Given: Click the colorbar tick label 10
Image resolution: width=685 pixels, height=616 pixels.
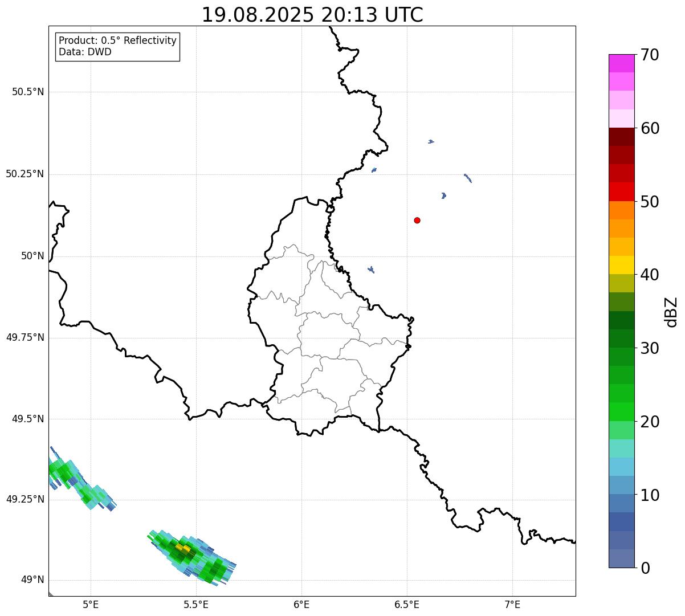Looking at the screenshot, I should (650, 495).
